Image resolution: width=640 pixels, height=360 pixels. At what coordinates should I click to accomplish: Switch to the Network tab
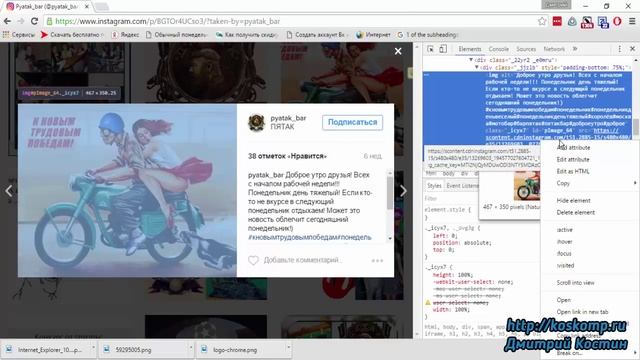coord(554,49)
